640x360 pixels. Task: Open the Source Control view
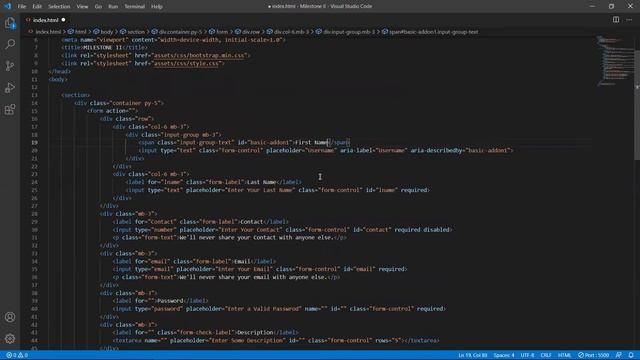[x=10, y=66]
